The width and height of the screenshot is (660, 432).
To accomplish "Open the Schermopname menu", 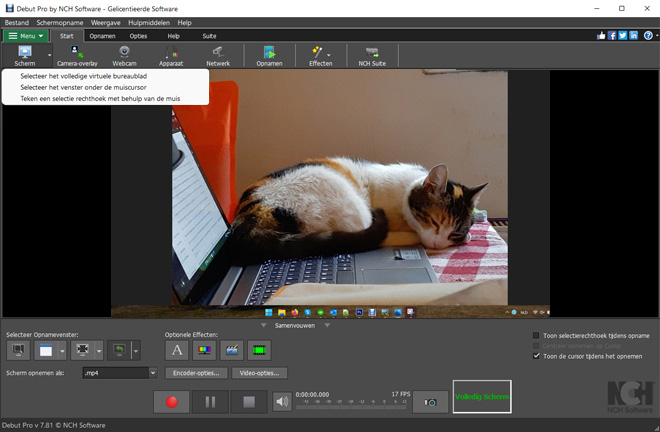I will (x=60, y=23).
